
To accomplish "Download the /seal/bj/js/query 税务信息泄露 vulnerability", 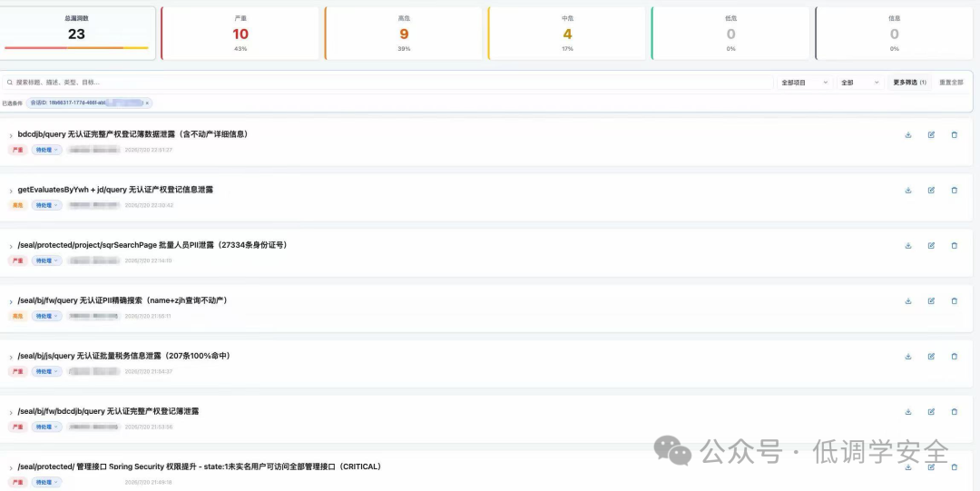I will pyautogui.click(x=908, y=357).
